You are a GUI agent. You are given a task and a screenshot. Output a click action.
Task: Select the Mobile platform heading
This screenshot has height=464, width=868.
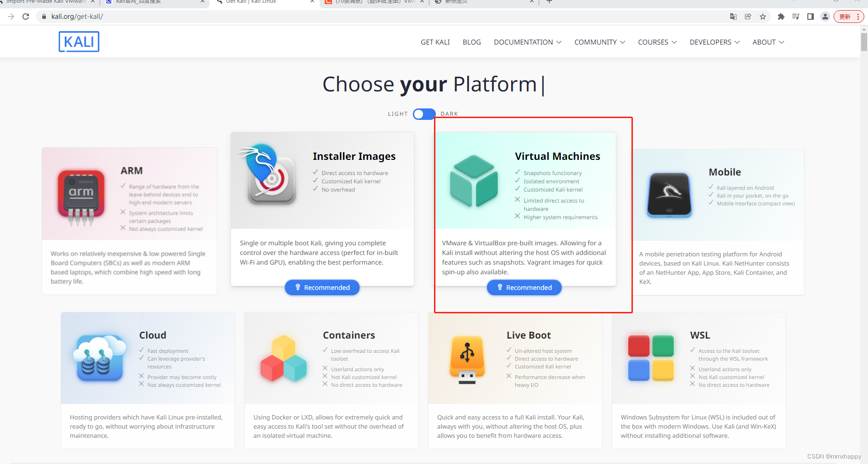pos(725,172)
